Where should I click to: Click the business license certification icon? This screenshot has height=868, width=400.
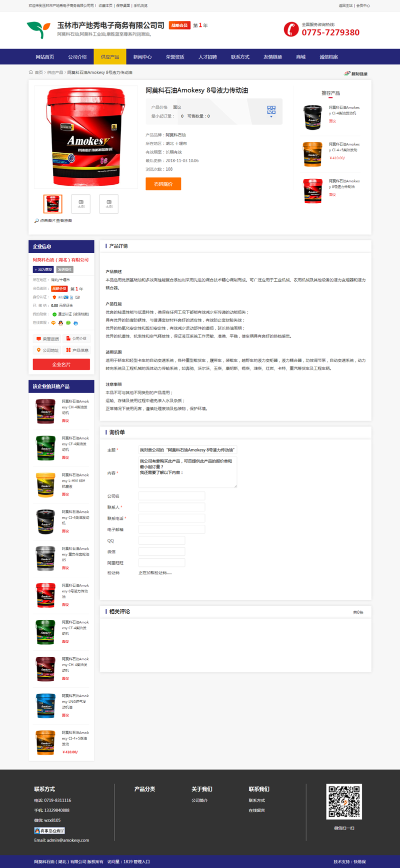point(60,297)
